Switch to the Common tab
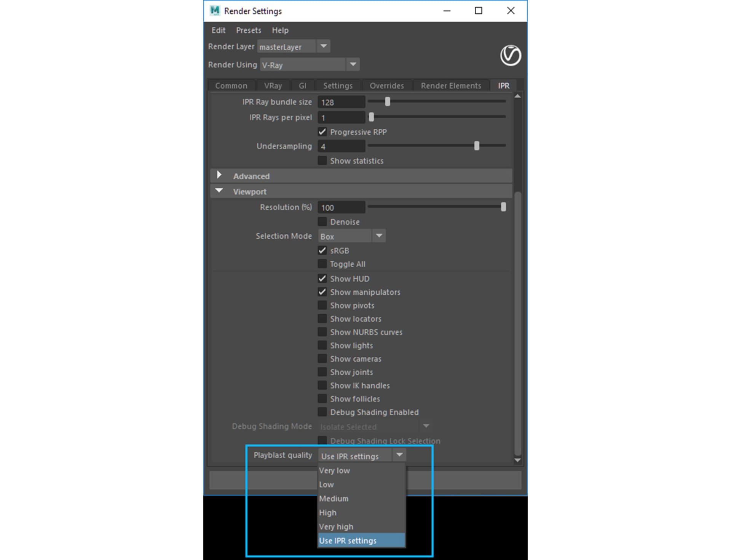Screen dimensions: 731x560 pyautogui.click(x=231, y=86)
